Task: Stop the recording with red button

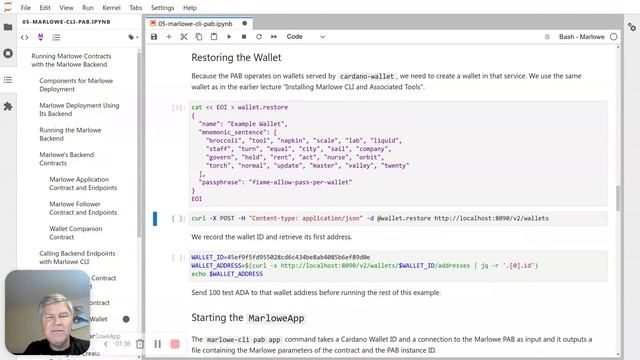Action: click(175, 344)
